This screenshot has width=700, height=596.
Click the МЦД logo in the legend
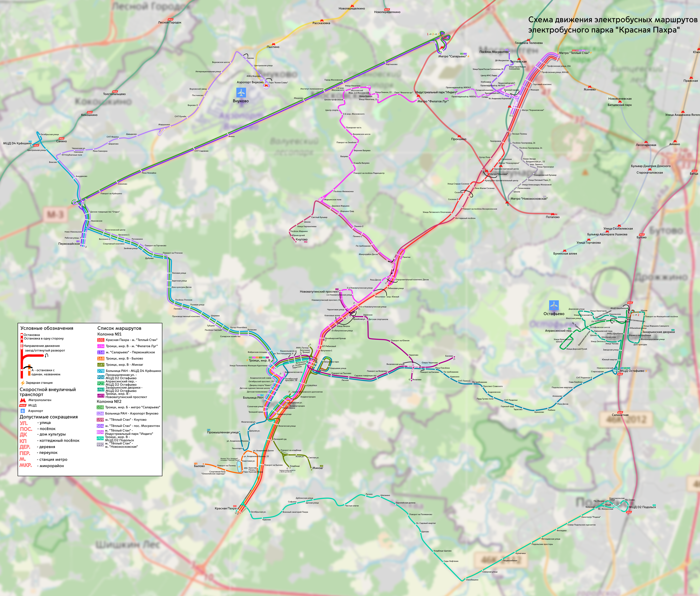pyautogui.click(x=23, y=405)
